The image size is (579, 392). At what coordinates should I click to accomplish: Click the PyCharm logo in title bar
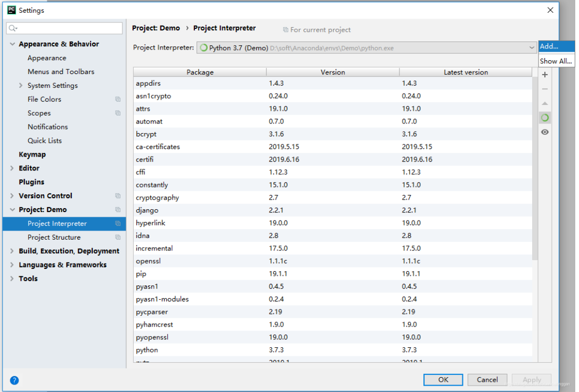coord(11,10)
